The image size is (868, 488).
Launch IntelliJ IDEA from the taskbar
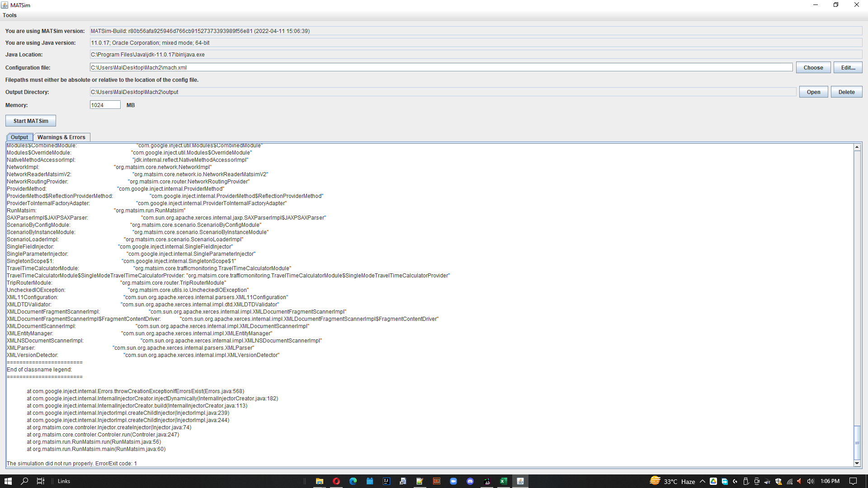pyautogui.click(x=386, y=481)
